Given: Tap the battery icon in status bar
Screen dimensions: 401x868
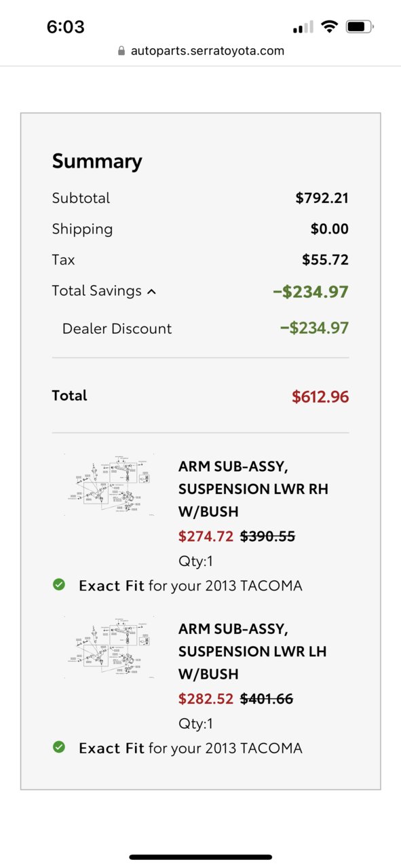Looking at the screenshot, I should 360,27.
